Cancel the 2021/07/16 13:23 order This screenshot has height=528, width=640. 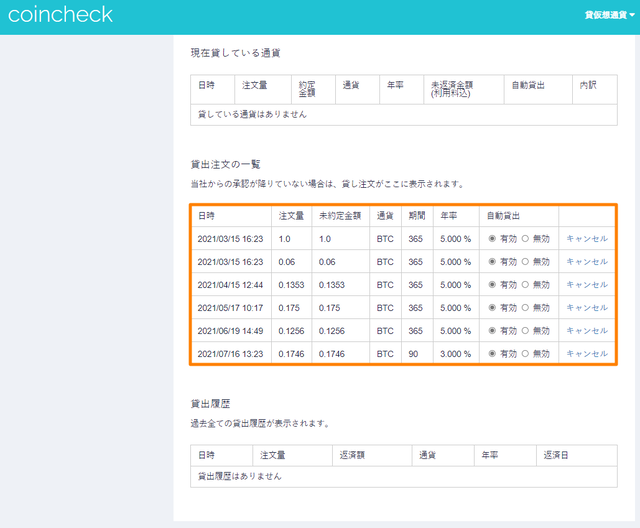(587, 354)
